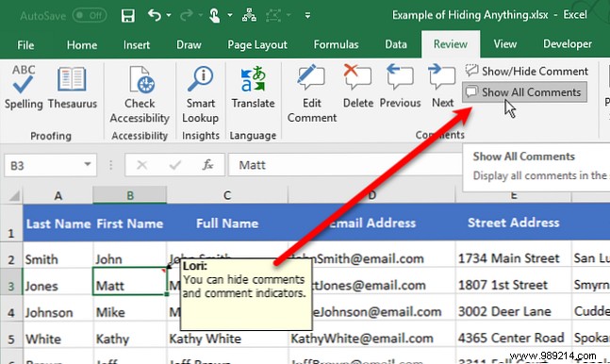Toggle Touch/Mouse mode icon

click(214, 16)
